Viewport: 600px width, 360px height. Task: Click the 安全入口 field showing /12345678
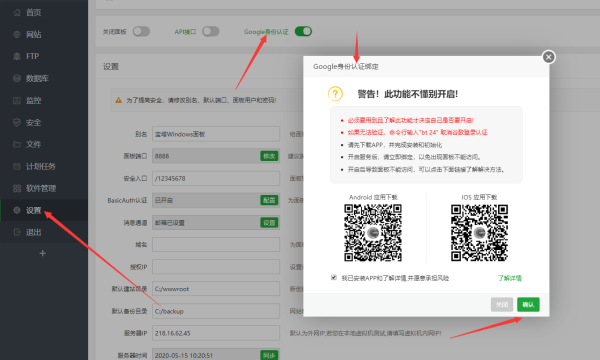(216, 178)
